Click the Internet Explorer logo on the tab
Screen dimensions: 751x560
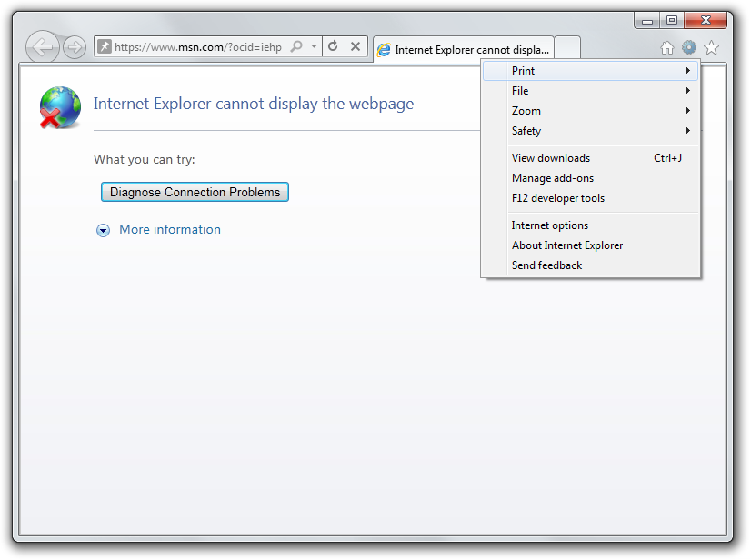click(384, 49)
